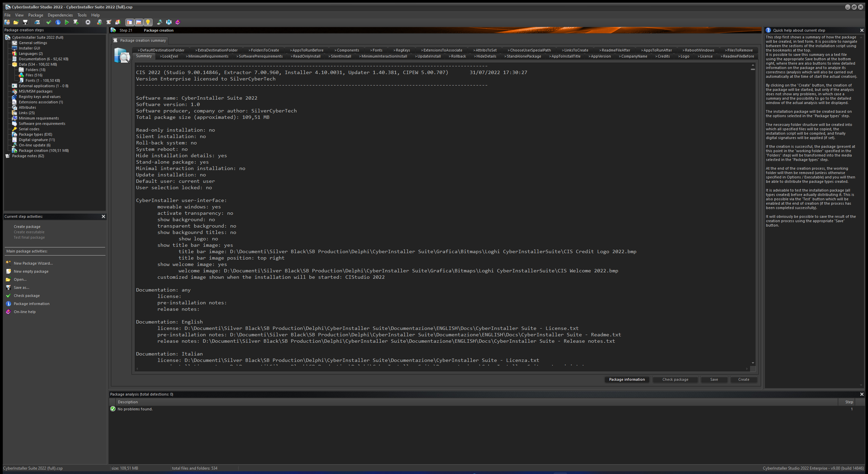Jump to the MinimumRequirements bookmark tab
Image resolution: width=868 pixels, height=474 pixels.
[207, 56]
